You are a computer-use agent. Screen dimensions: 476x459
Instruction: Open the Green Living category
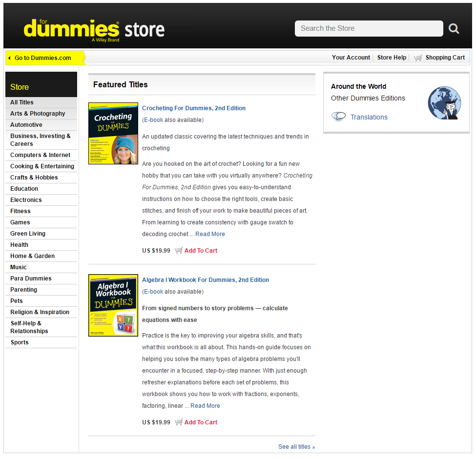point(41,234)
